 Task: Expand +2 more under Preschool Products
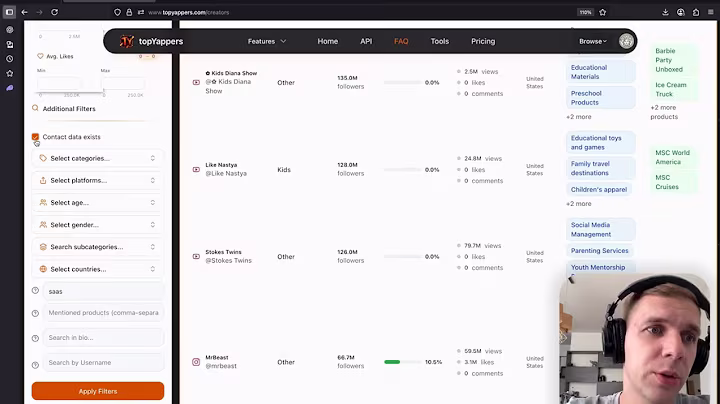tap(579, 117)
